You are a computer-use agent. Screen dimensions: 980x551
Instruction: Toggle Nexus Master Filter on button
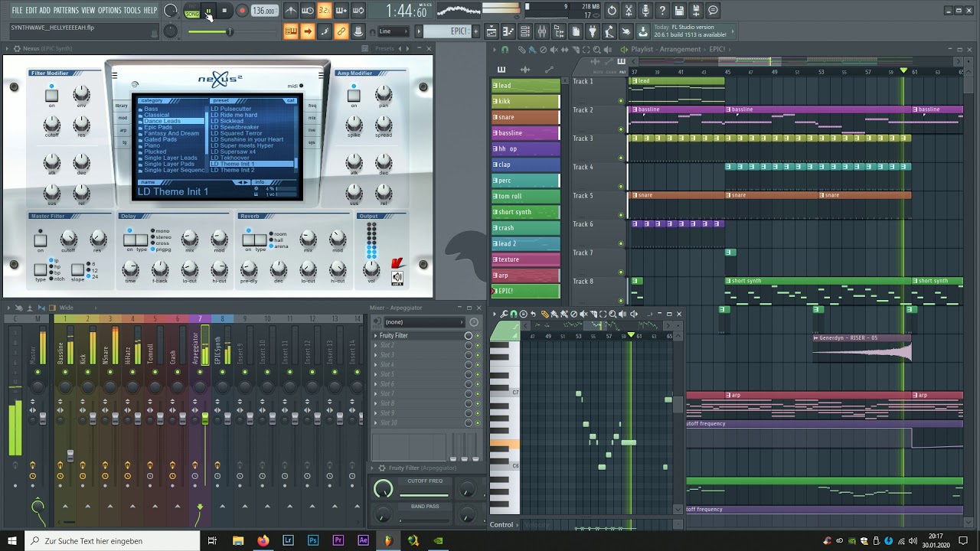click(40, 241)
